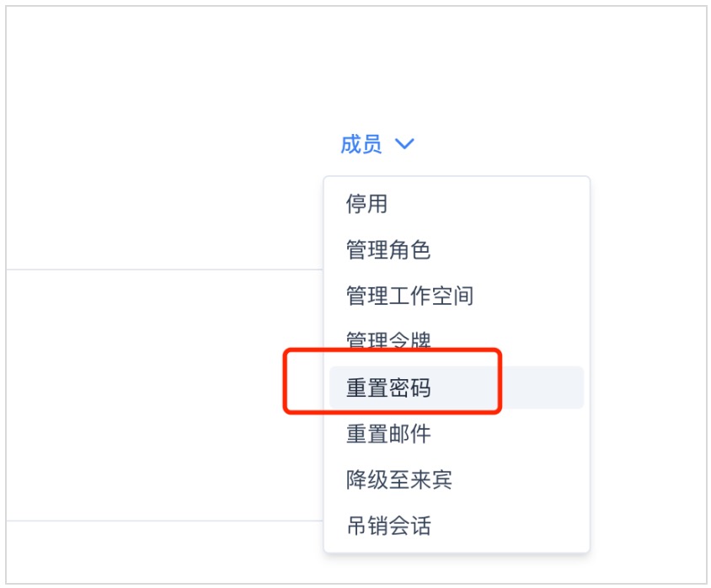This screenshot has height=588, width=711.
Task: Manage roles via 管理角色 entry
Action: tap(388, 249)
